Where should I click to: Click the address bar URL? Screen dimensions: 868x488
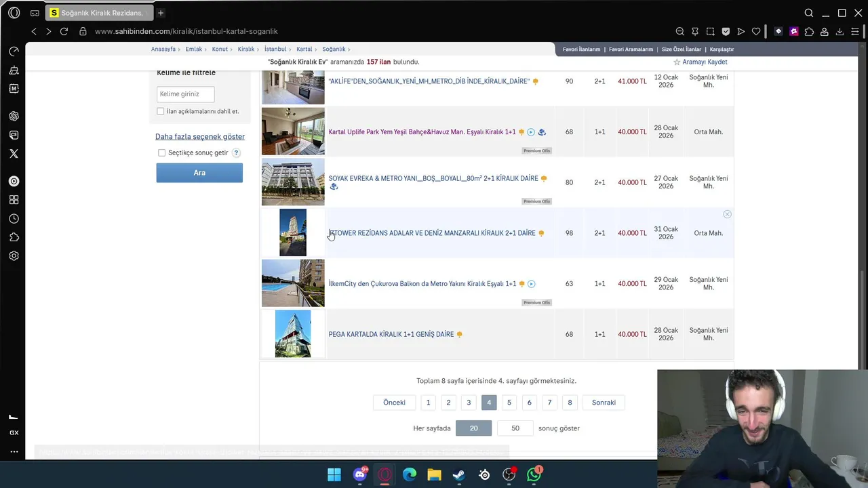[186, 31]
